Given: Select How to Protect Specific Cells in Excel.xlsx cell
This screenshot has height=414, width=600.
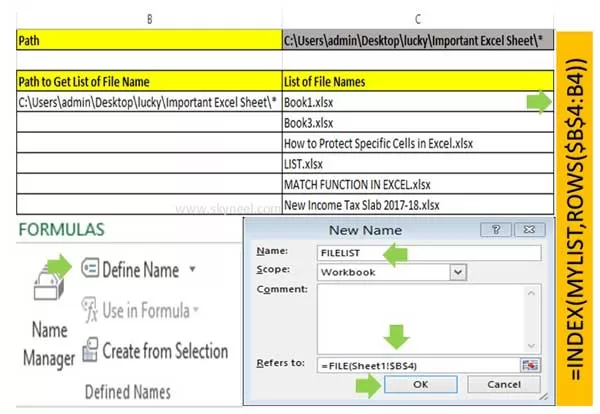Looking at the screenshot, I should click(x=418, y=143).
